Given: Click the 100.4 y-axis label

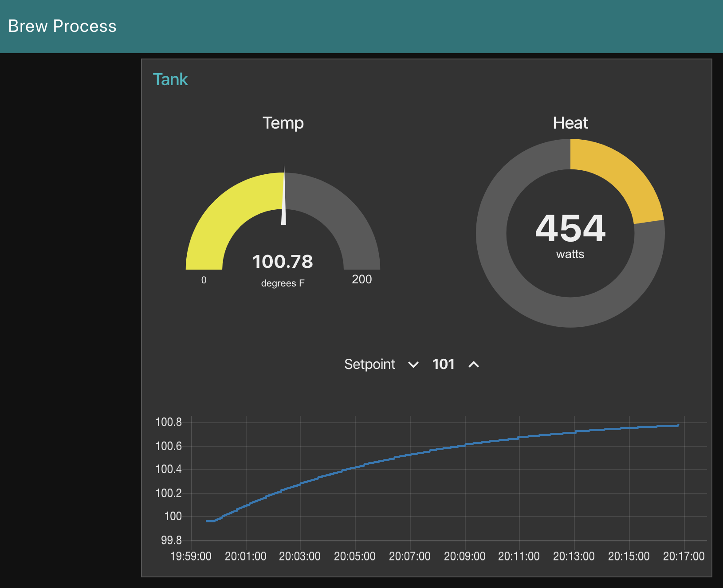Looking at the screenshot, I should tap(169, 469).
